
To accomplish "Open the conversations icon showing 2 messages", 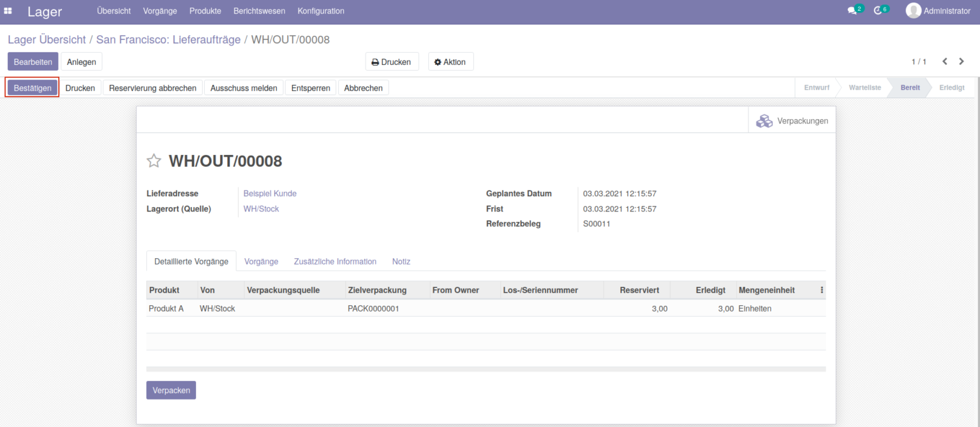I will click(x=853, y=10).
